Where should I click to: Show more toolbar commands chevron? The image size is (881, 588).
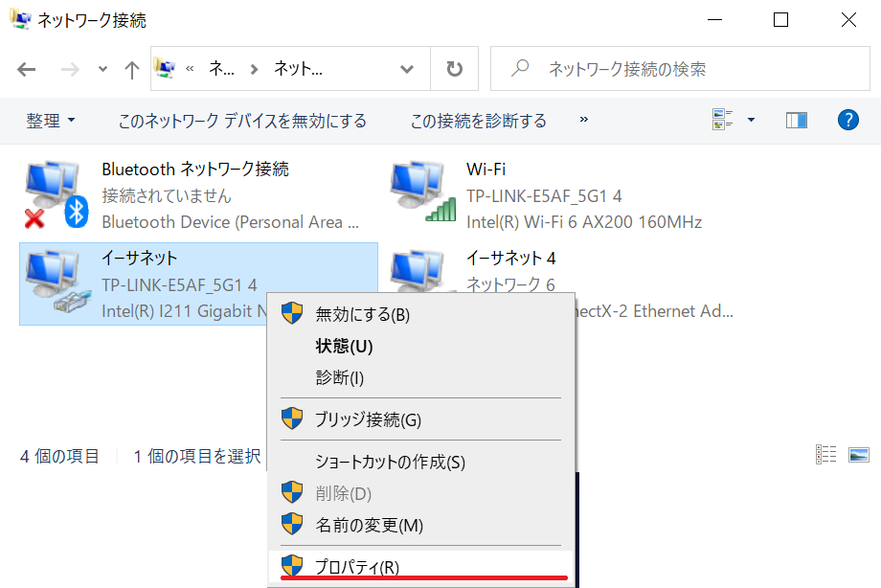click(584, 119)
